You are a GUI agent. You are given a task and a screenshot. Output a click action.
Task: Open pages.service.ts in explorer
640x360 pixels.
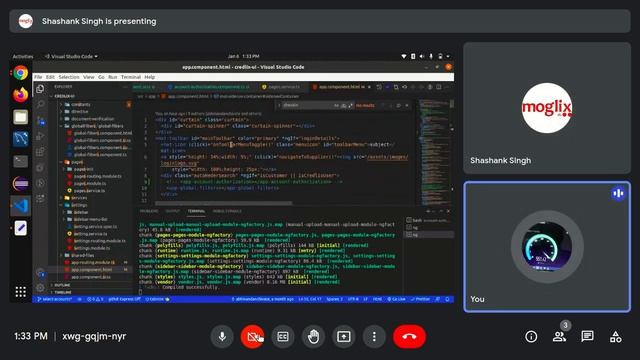(x=89, y=191)
